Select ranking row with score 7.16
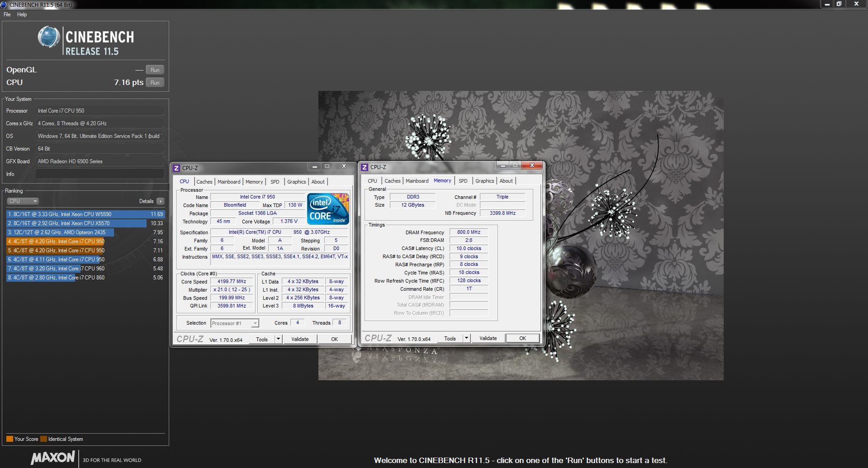The width and height of the screenshot is (868, 468). click(85, 241)
